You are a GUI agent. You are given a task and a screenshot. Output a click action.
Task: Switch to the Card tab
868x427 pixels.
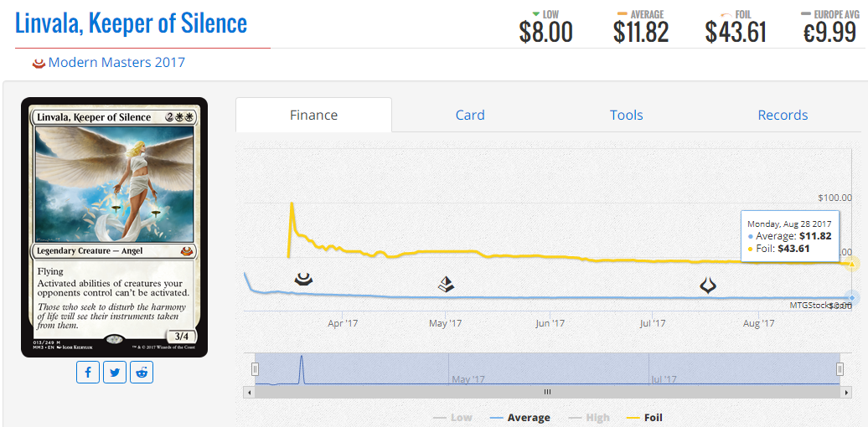pyautogui.click(x=470, y=115)
